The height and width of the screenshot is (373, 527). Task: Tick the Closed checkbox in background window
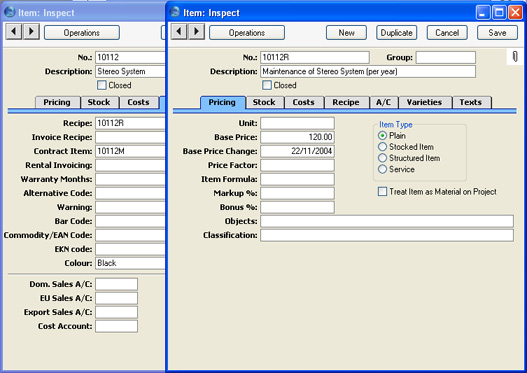tap(102, 85)
